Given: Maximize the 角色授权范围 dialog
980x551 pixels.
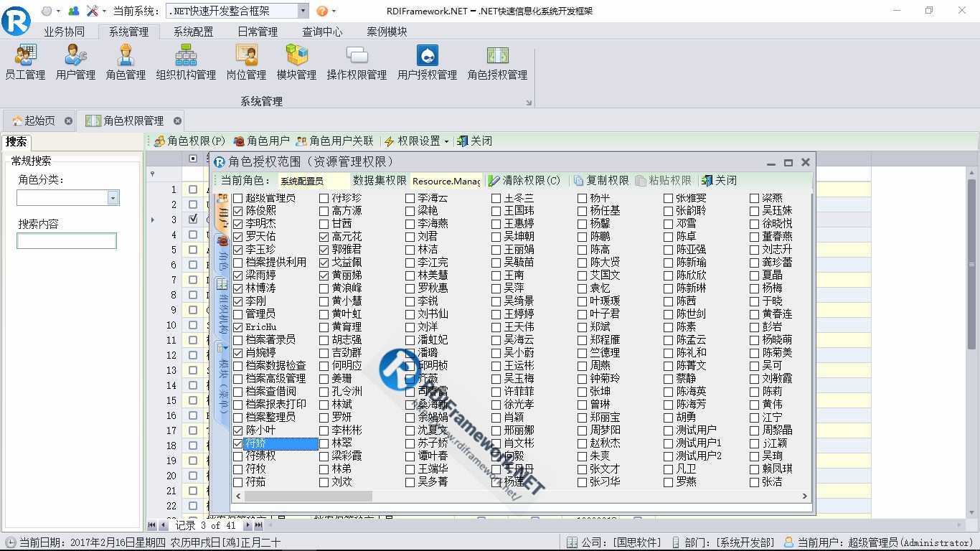Looking at the screenshot, I should click(x=788, y=163).
